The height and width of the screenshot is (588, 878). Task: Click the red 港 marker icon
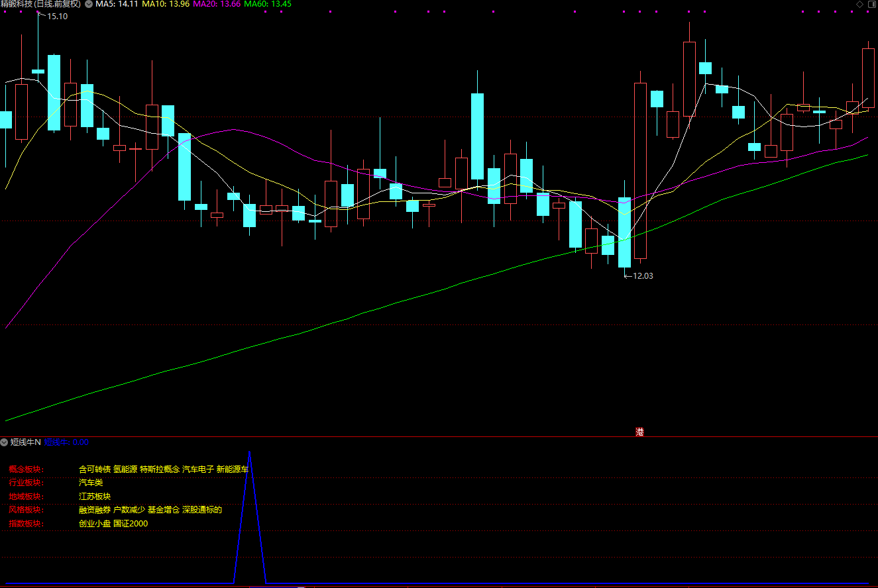639,432
